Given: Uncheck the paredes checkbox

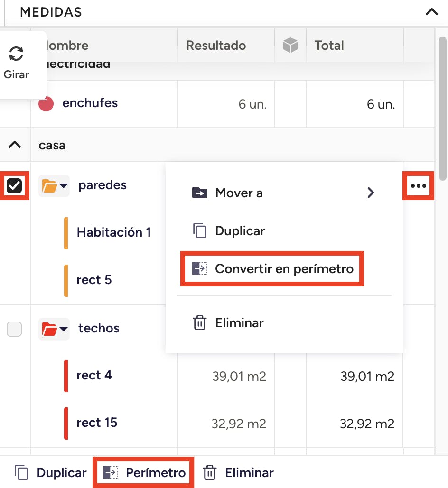Looking at the screenshot, I should click(15, 186).
